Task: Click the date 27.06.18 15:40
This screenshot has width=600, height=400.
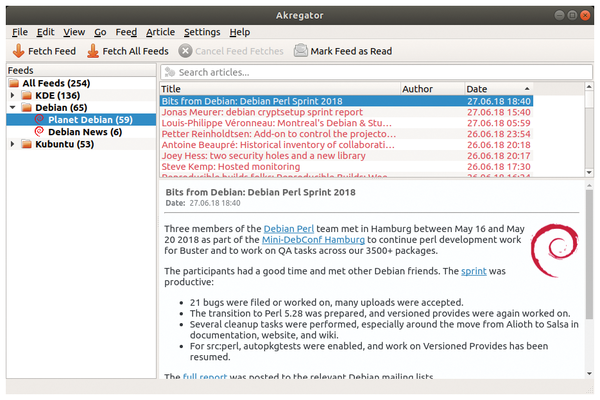Action: pos(499,112)
